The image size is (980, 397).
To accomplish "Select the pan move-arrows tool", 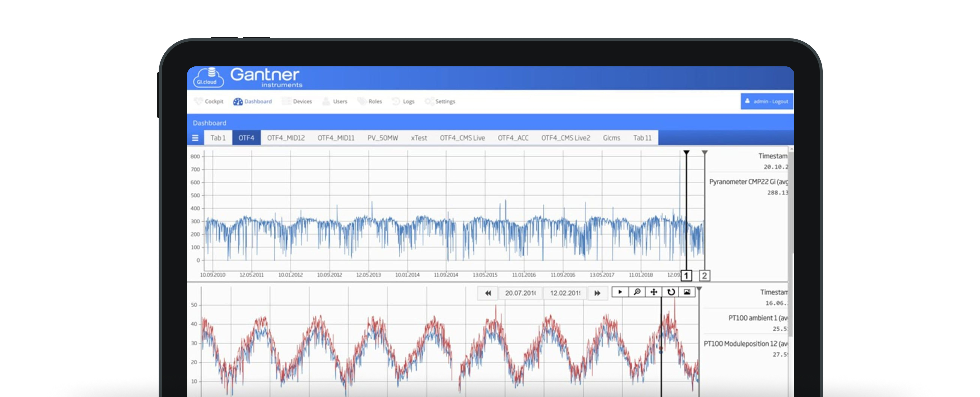I will coord(654,292).
